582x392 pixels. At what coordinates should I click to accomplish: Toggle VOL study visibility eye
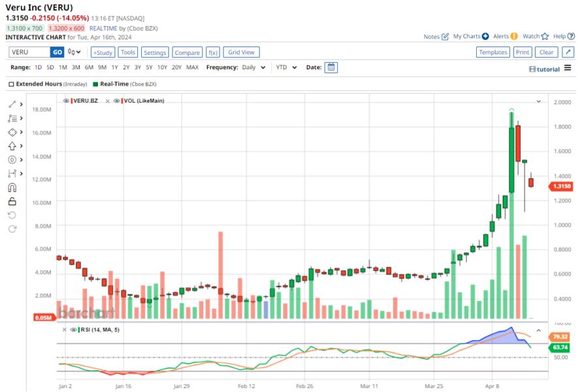[116, 101]
